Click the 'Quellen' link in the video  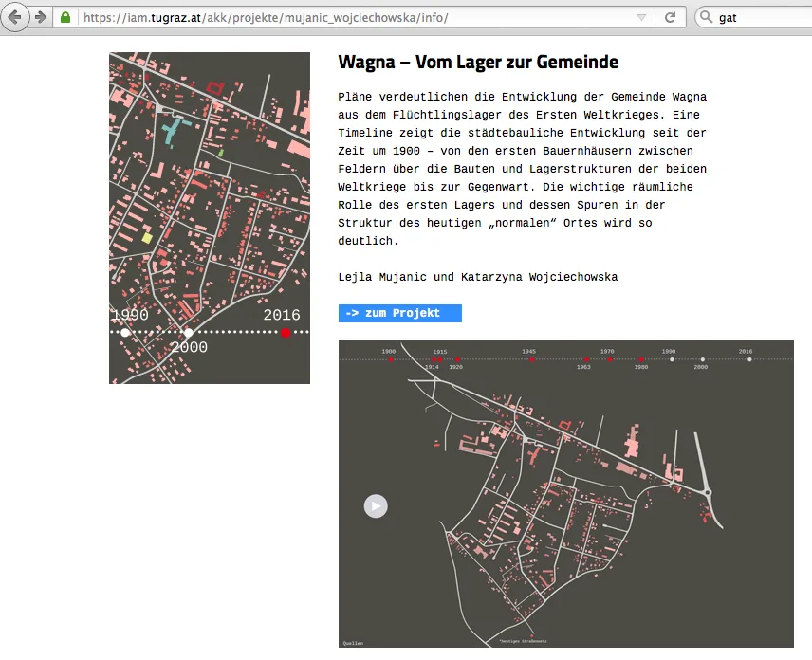(x=353, y=643)
